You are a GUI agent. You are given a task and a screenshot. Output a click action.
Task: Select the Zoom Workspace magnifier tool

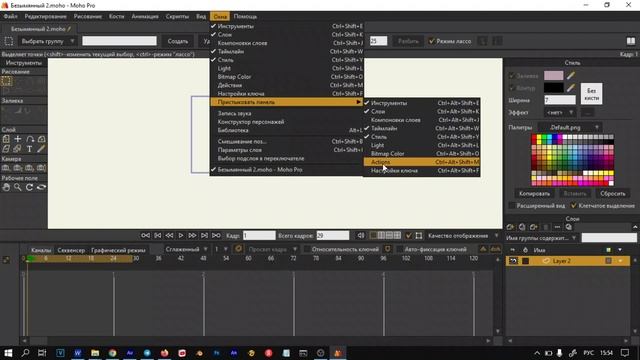pos(18,187)
